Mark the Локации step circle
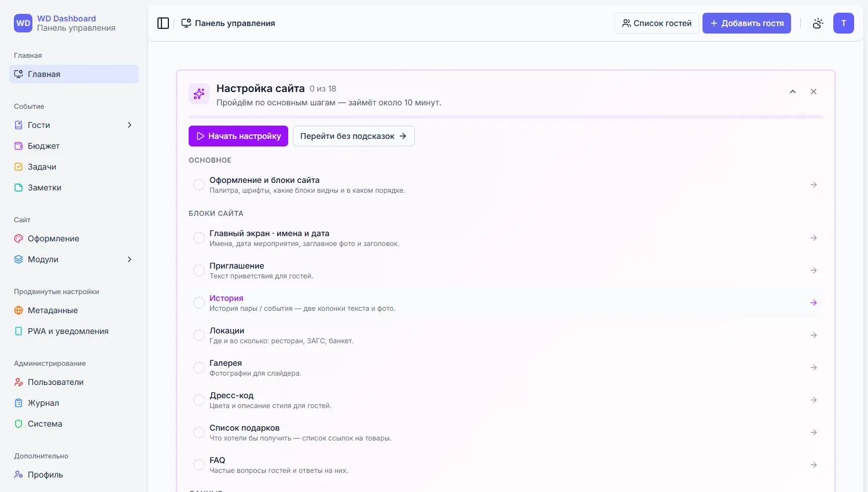Screen dimensions: 868x492 (x=199, y=335)
